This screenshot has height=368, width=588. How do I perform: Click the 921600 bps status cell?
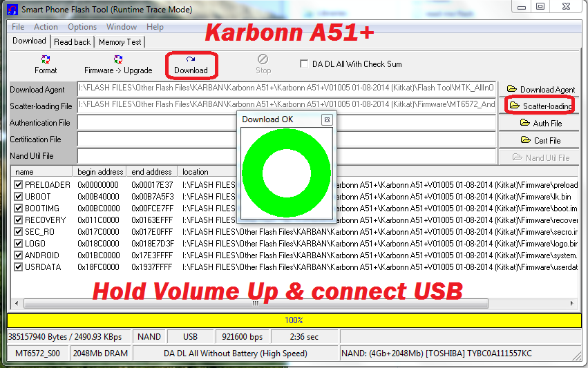click(243, 336)
